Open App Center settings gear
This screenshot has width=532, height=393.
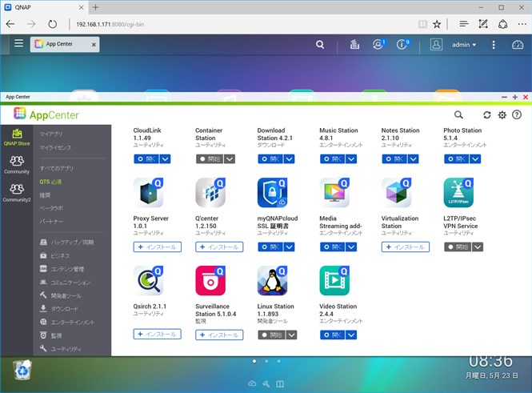pyautogui.click(x=502, y=114)
